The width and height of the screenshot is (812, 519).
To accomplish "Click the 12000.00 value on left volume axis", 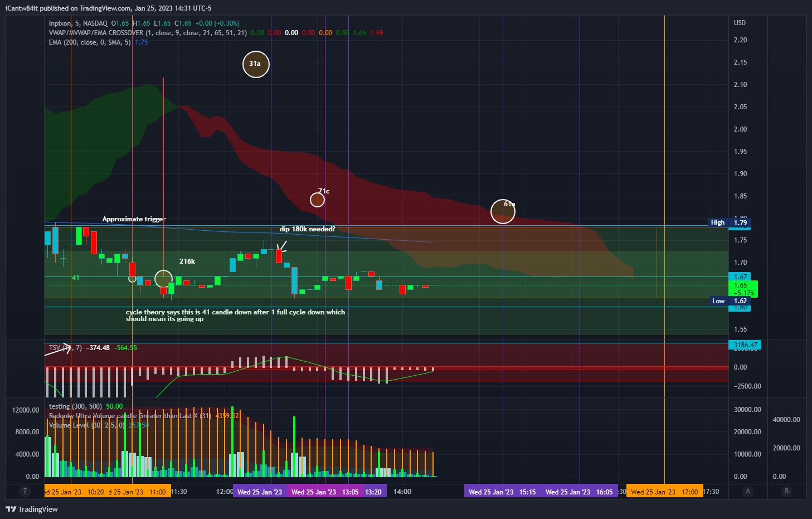I will coord(26,410).
